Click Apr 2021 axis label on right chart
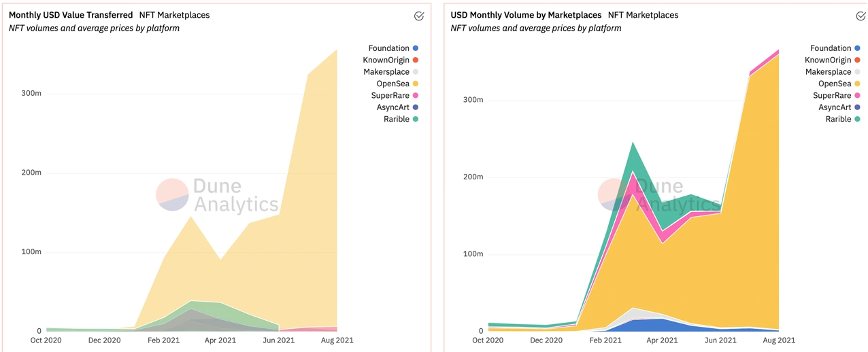The width and height of the screenshot is (868, 352). coord(663,340)
